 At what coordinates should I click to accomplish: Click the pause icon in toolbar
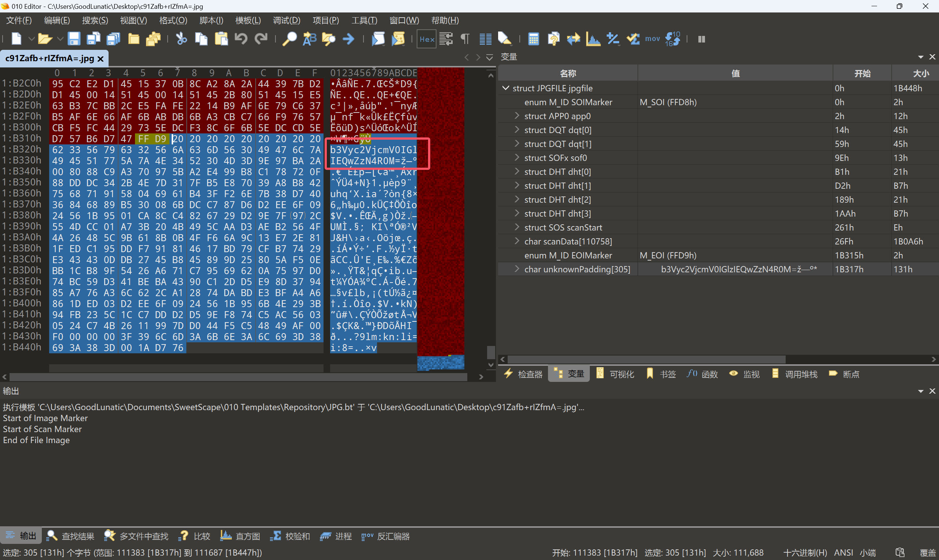(x=702, y=39)
